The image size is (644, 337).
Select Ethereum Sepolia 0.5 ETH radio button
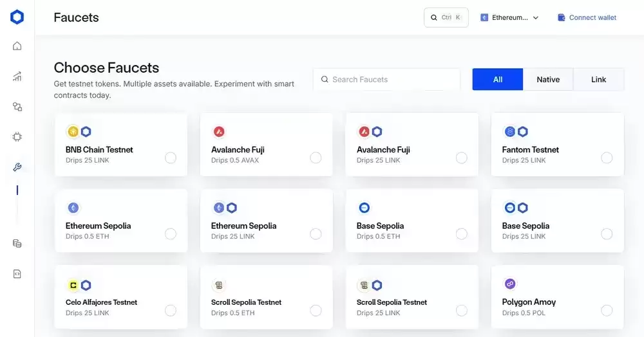(x=171, y=234)
